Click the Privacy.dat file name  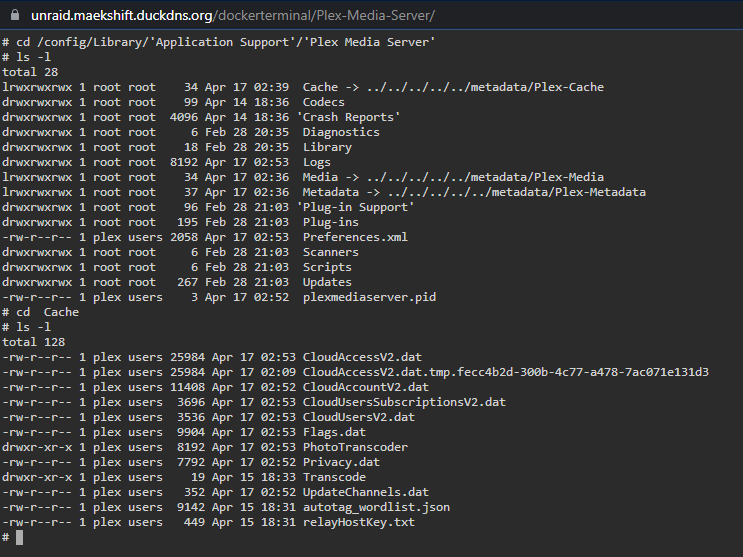point(341,462)
